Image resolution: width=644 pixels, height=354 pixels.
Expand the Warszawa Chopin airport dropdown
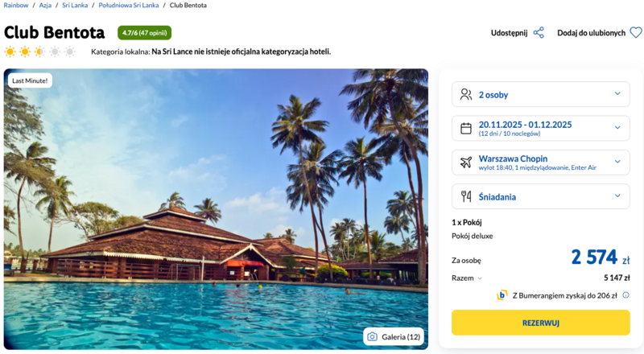(x=617, y=162)
